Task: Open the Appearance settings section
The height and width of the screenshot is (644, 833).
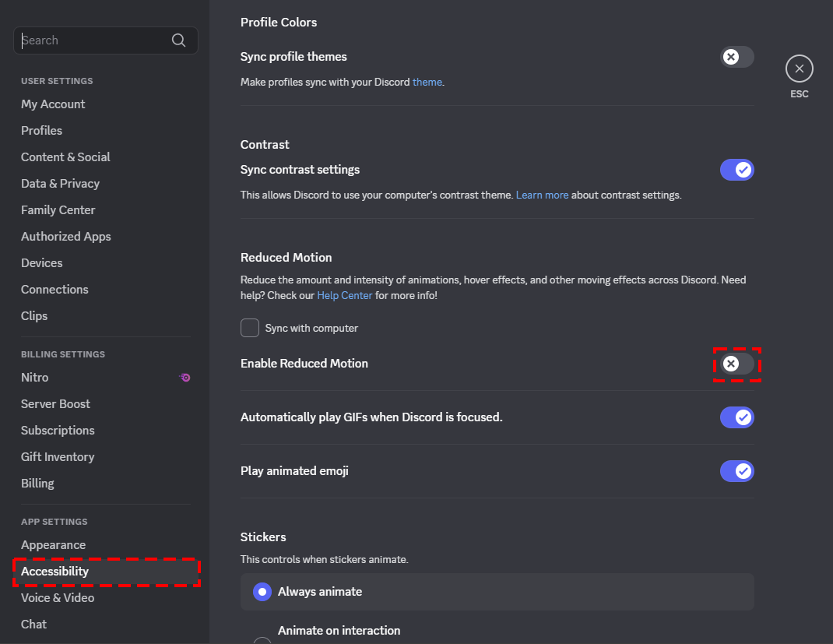Action: point(53,544)
